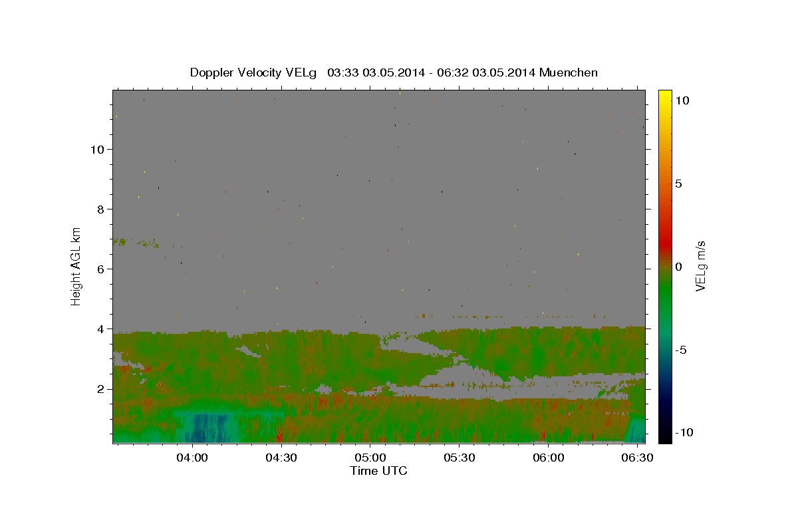Click the height tick label 2
The width and height of the screenshot is (798, 532).
click(102, 388)
